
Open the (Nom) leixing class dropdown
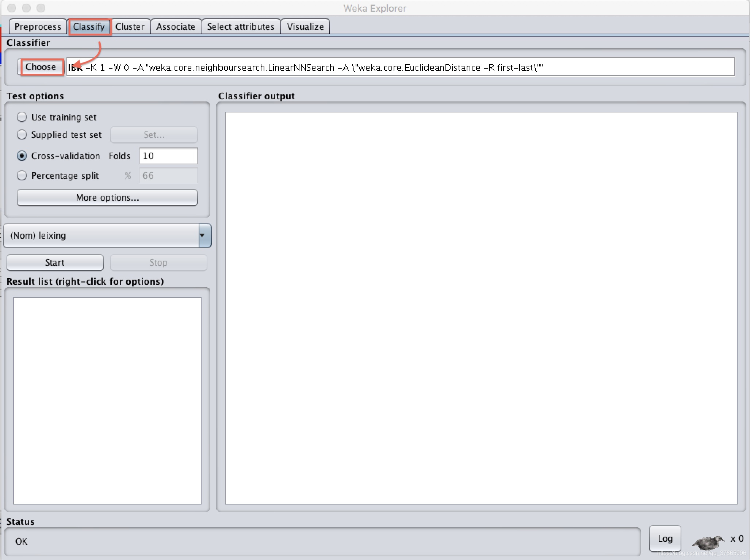click(x=102, y=235)
